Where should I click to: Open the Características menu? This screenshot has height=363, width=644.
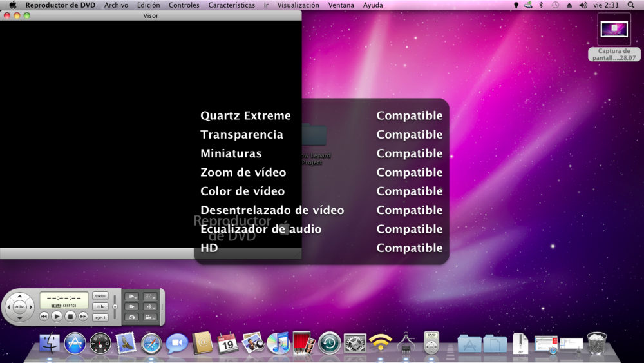232,5
